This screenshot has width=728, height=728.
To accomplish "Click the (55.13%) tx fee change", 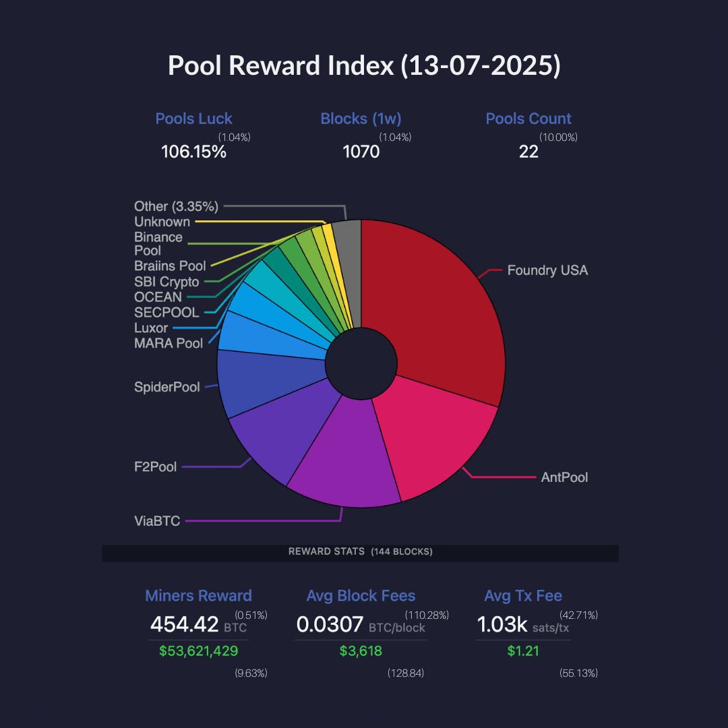I will 578,673.
